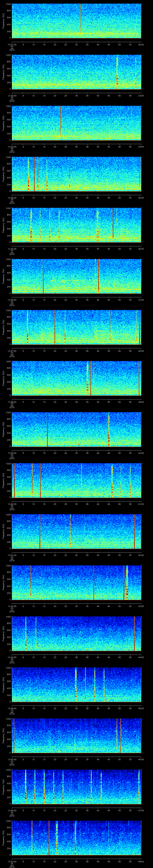153x868 pixels.
Task: Click the 13:35:00 time label
Action: [x=12, y=249]
